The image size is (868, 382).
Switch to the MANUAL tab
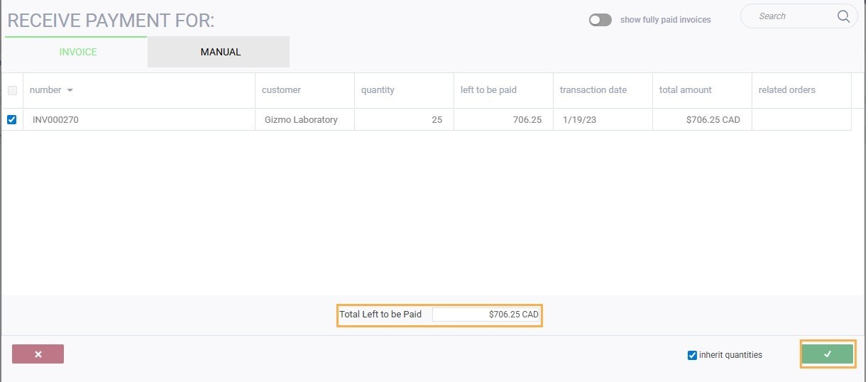[220, 52]
